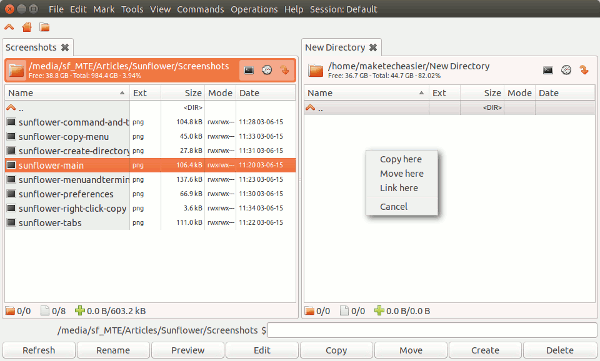The height and width of the screenshot is (361, 600).
Task: Open terminal icon in New Directory panel header
Action: click(548, 70)
